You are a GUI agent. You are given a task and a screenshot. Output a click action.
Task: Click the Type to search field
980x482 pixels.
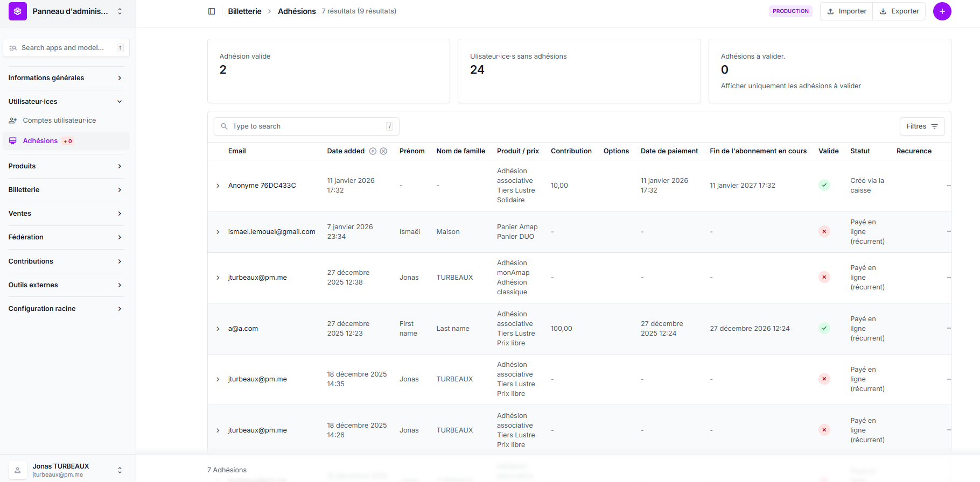(307, 126)
